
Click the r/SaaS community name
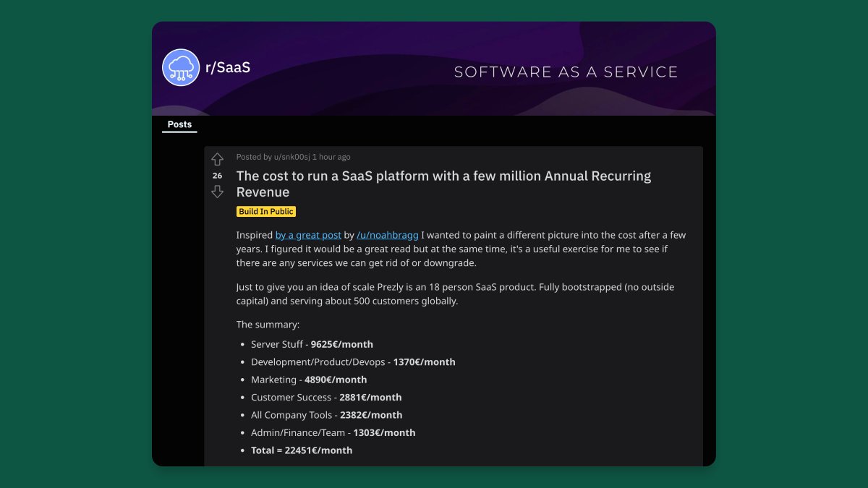click(x=228, y=67)
